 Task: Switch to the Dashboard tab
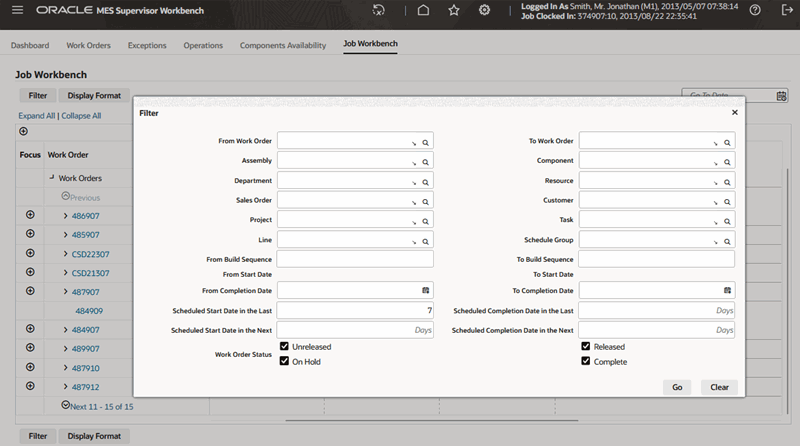point(30,45)
